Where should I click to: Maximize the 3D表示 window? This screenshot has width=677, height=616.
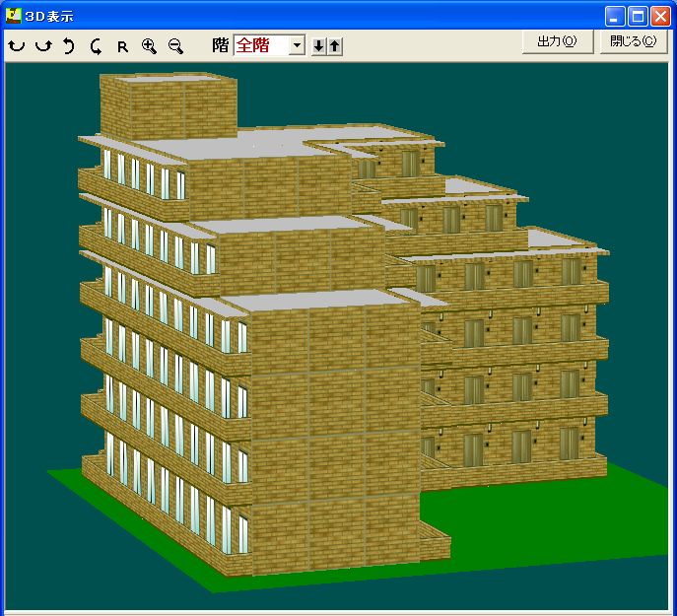(638, 16)
